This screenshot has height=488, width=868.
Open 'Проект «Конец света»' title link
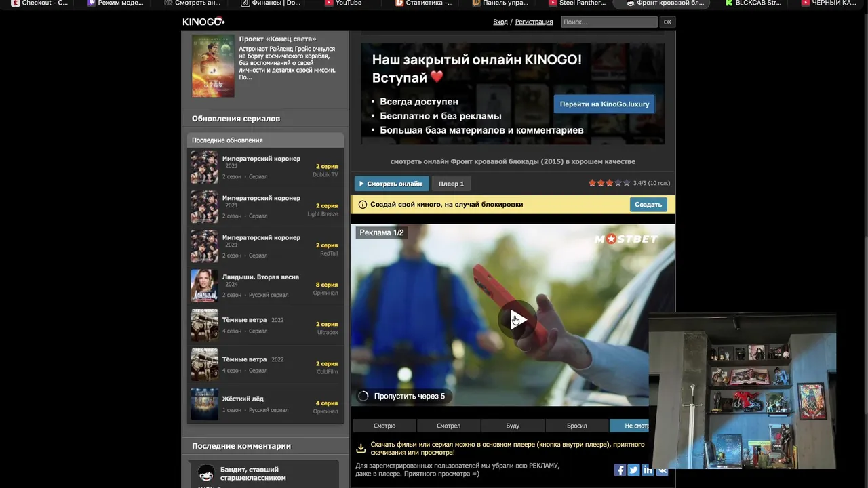pyautogui.click(x=277, y=39)
